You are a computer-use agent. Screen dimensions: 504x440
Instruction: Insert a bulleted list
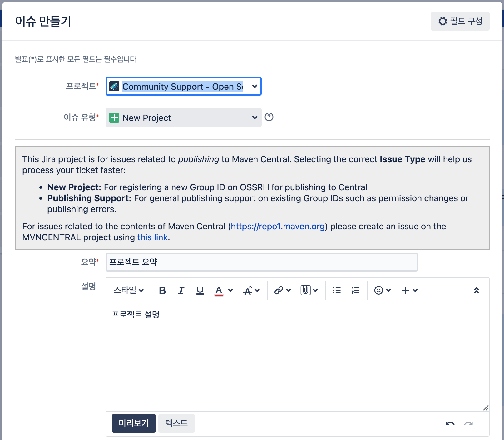pos(337,290)
